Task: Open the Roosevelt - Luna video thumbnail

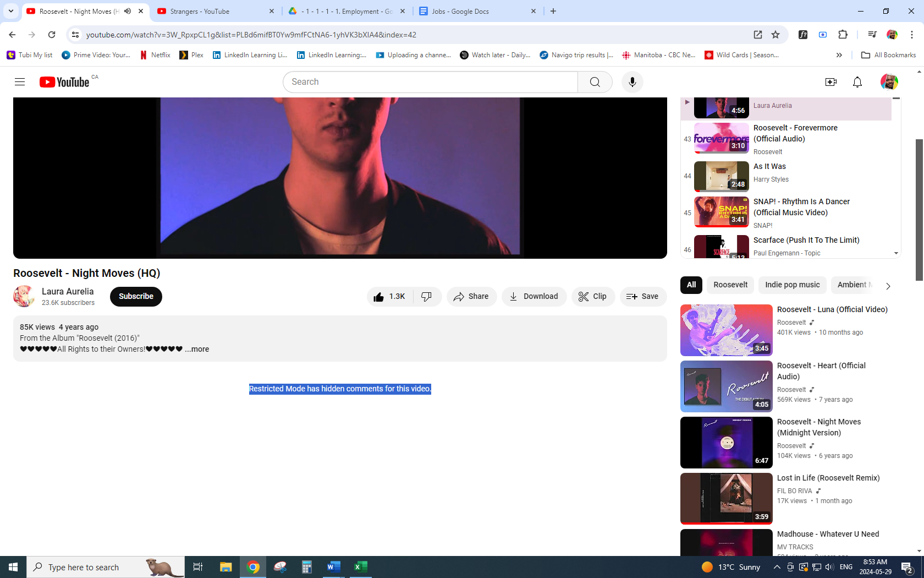Action: tap(726, 330)
